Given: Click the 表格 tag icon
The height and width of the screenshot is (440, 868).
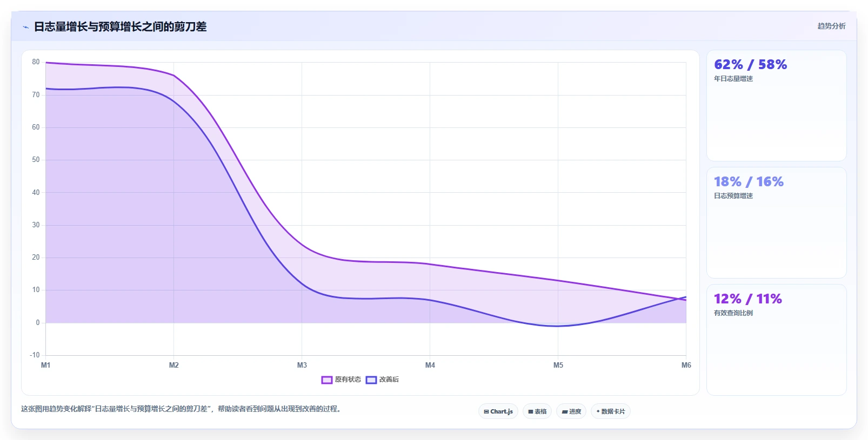Looking at the screenshot, I should pos(531,411).
